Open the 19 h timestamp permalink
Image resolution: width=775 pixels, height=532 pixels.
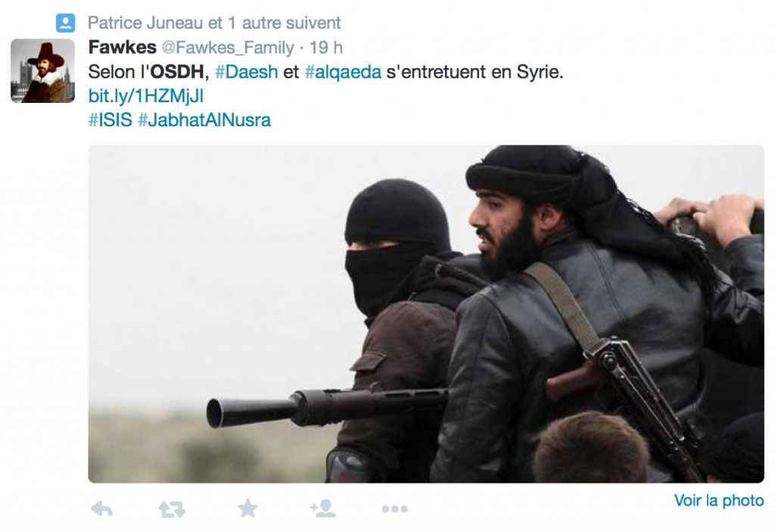[x=325, y=48]
